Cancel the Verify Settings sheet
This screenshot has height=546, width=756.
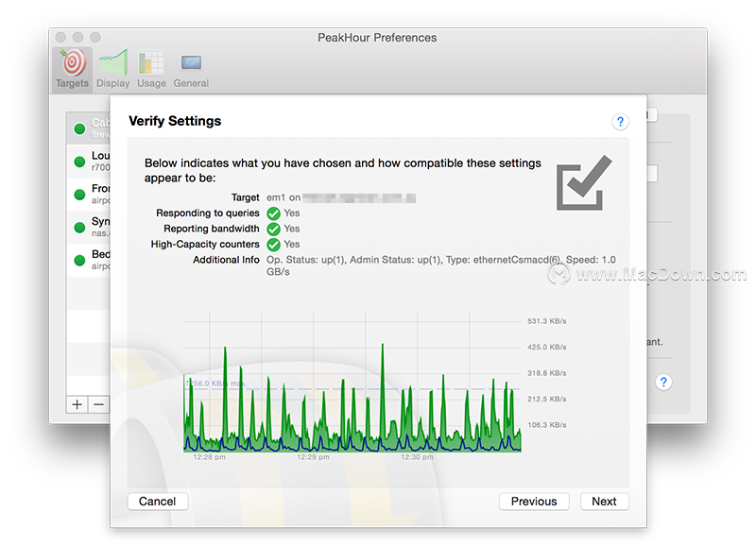coord(158,502)
